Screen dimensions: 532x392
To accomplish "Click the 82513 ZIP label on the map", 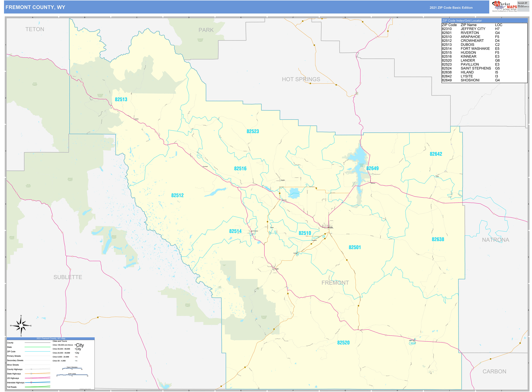I will click(x=121, y=99).
